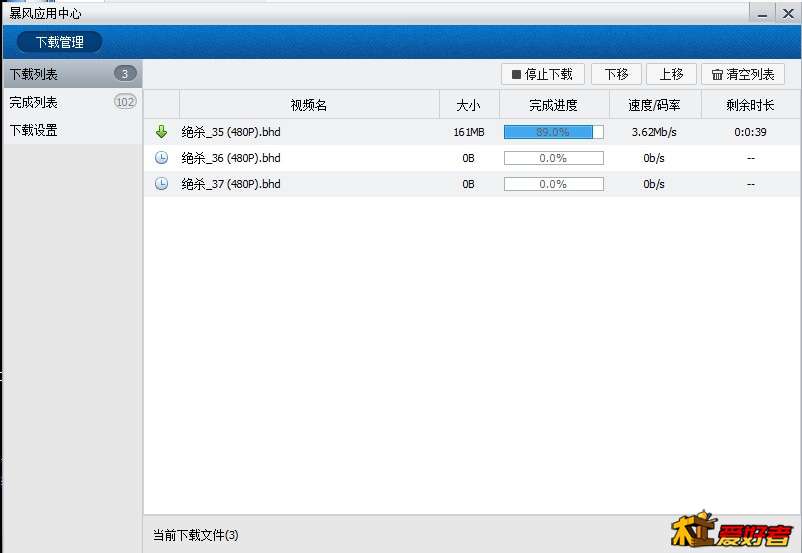
Task: Click the 视频名 column header
Action: tap(309, 105)
